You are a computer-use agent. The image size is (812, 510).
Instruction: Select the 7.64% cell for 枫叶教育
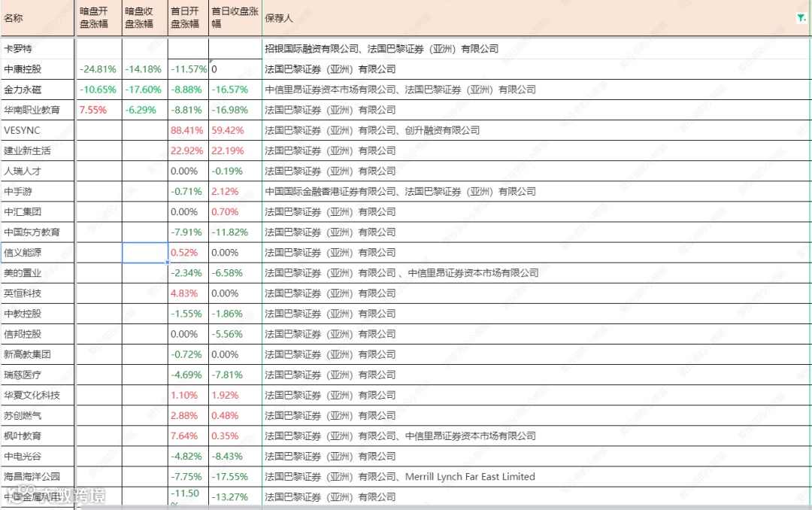(x=189, y=436)
